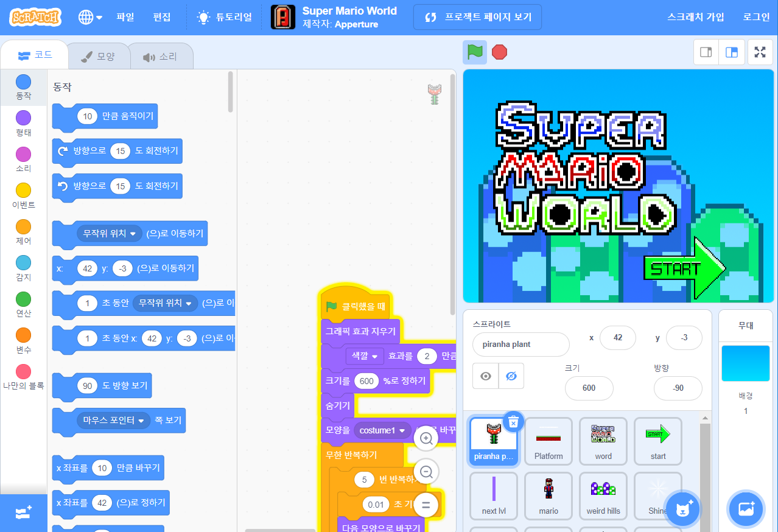Enter full screen stage mode
Image resolution: width=778 pixels, height=532 pixels.
pyautogui.click(x=760, y=52)
